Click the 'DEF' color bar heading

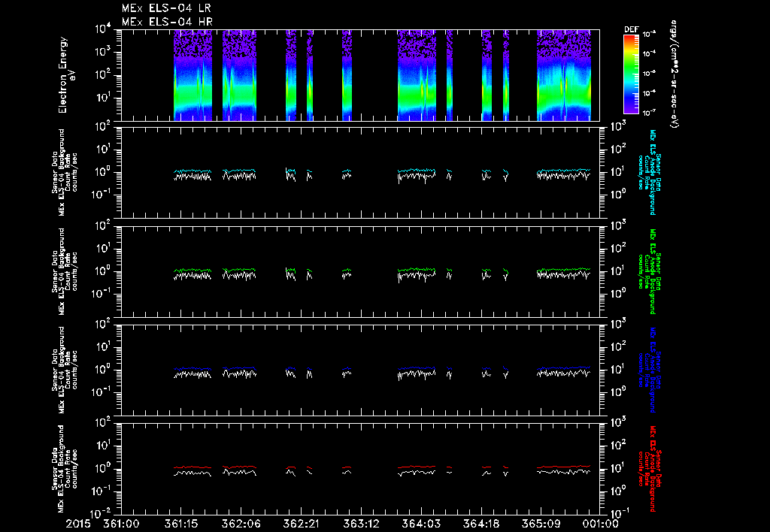[x=631, y=29]
